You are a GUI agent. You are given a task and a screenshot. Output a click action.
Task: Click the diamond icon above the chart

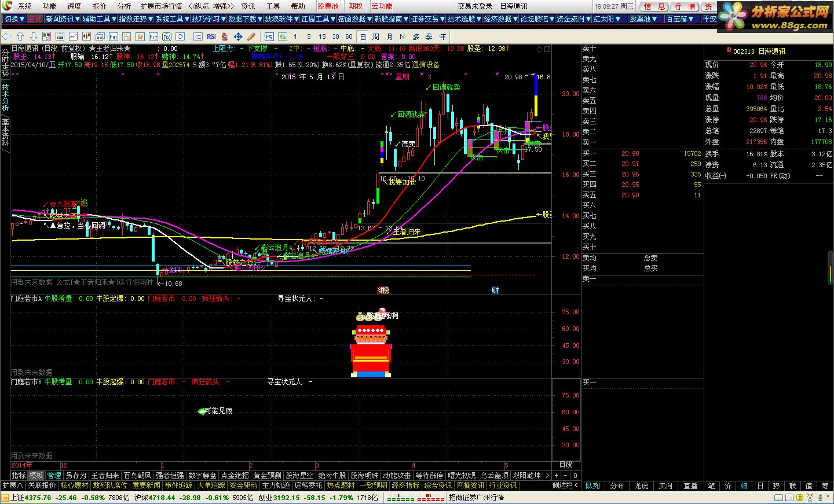(x=540, y=49)
